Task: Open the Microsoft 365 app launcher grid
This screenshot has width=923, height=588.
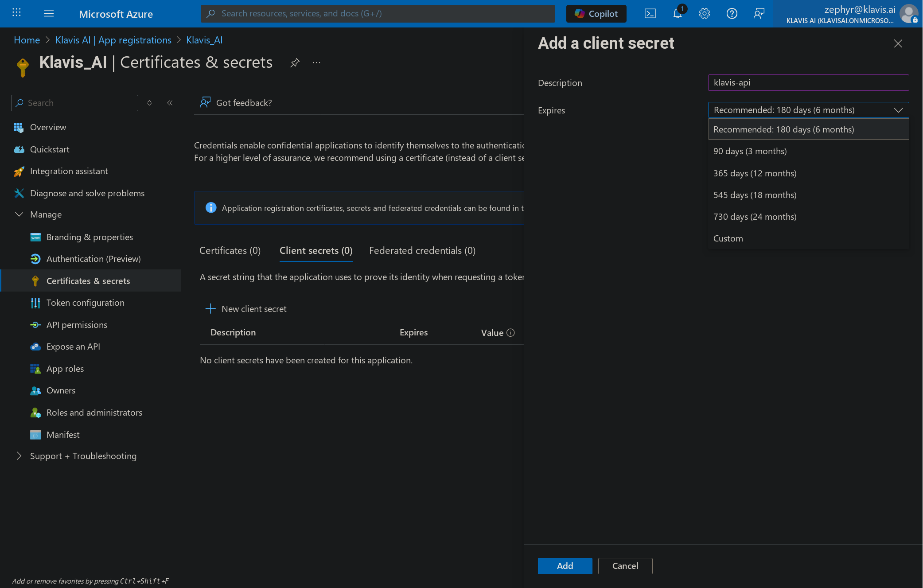Action: 16,12
